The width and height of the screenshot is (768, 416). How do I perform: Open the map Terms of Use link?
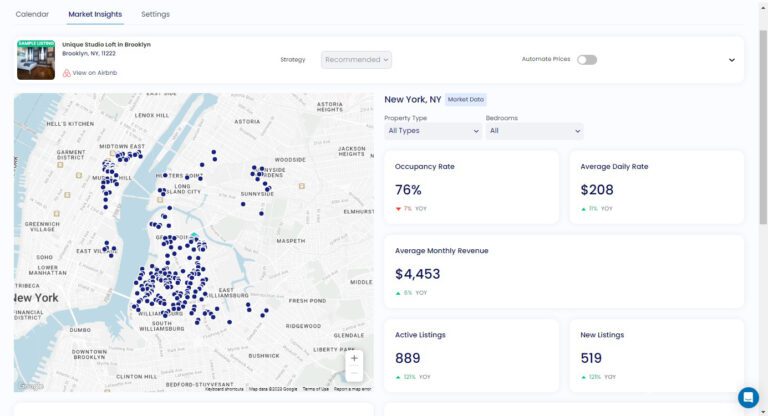coord(315,389)
